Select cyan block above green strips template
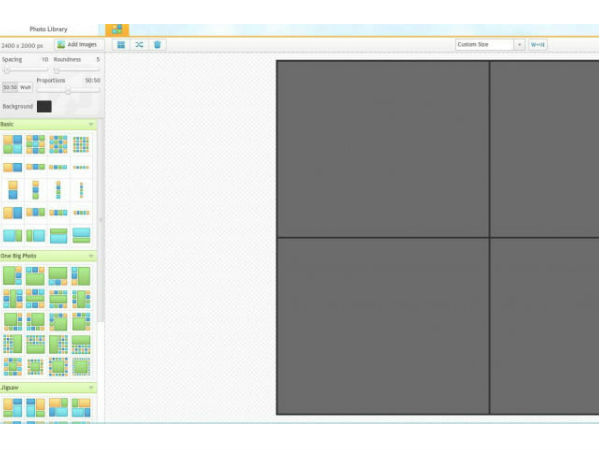The width and height of the screenshot is (600, 450). [x=81, y=235]
